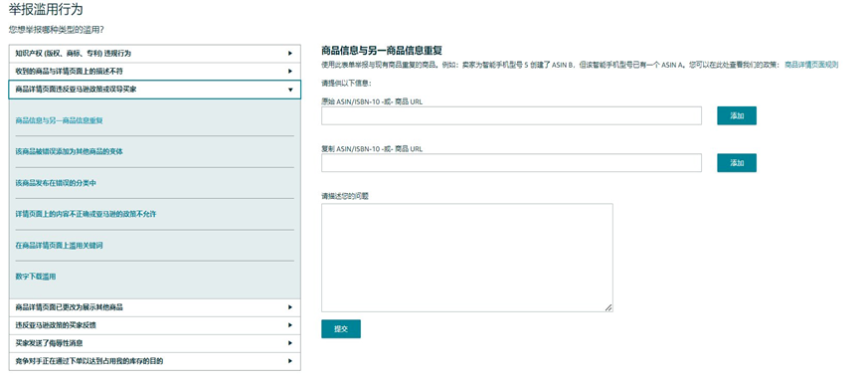Choose 在商品详情页面上滥用关键词
Image resolution: width=868 pixels, height=381 pixels.
(x=60, y=246)
